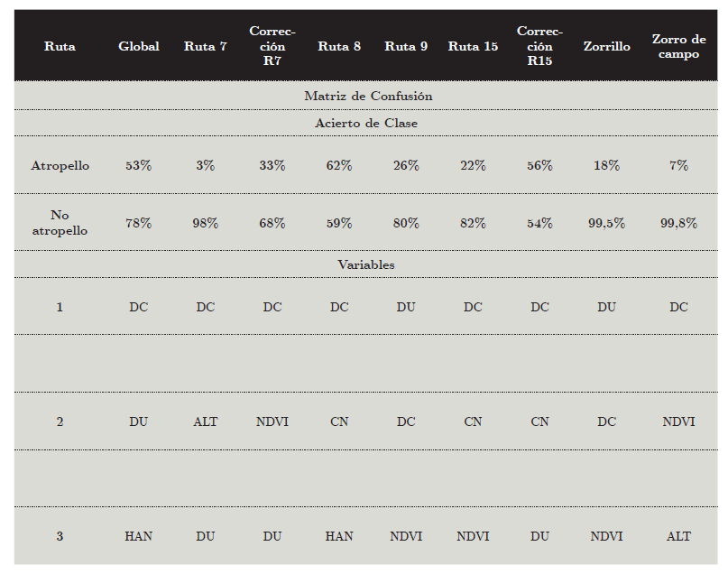Select the "Zorrillo" column header
Viewport: 728px width, 574px height.
tap(606, 46)
